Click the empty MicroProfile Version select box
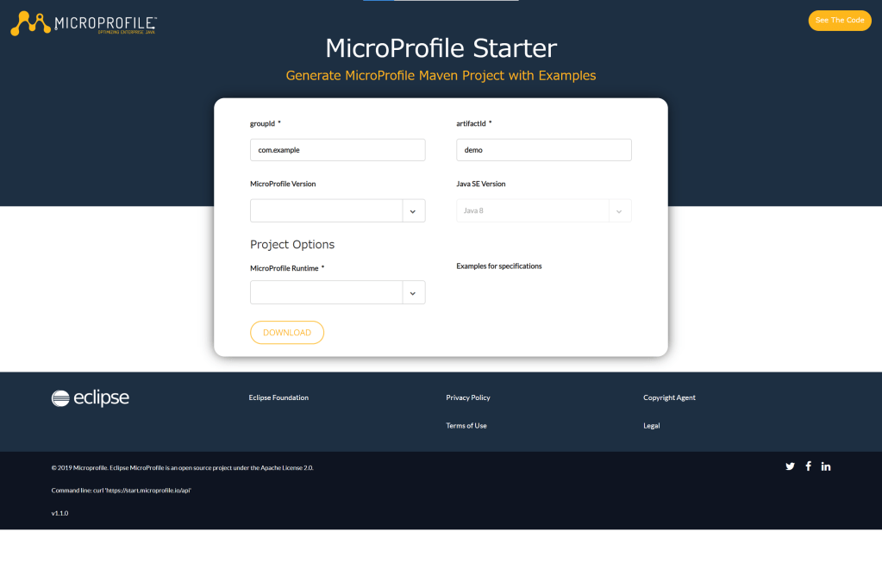Screen dimensions: 882x588 [326, 211]
